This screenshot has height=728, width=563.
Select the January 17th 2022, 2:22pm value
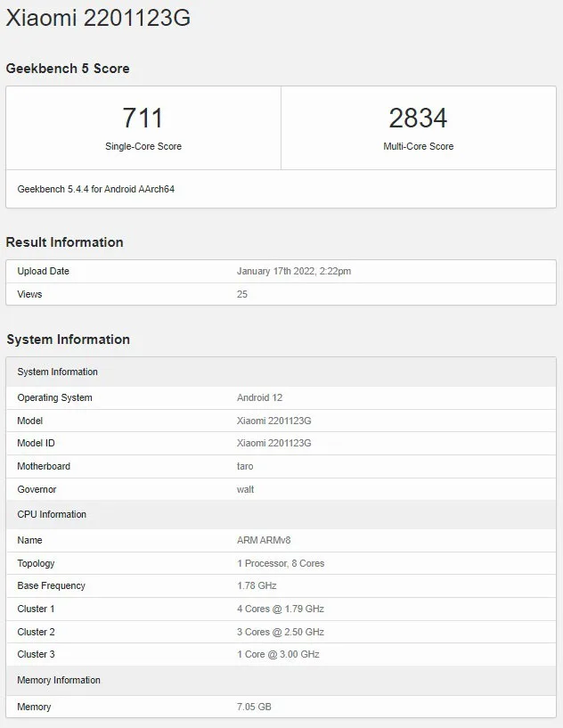point(294,271)
